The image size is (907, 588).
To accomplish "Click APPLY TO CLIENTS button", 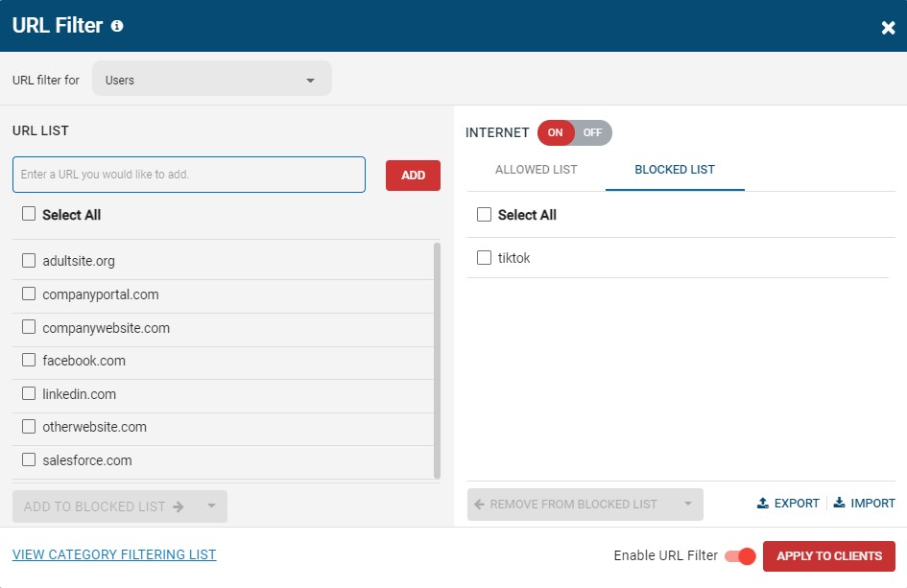I will tap(829, 556).
